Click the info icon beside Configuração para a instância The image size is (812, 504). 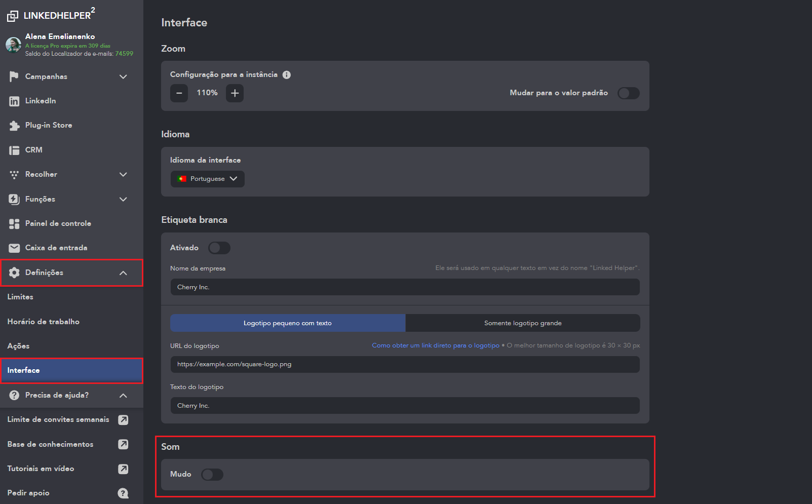pyautogui.click(x=287, y=75)
